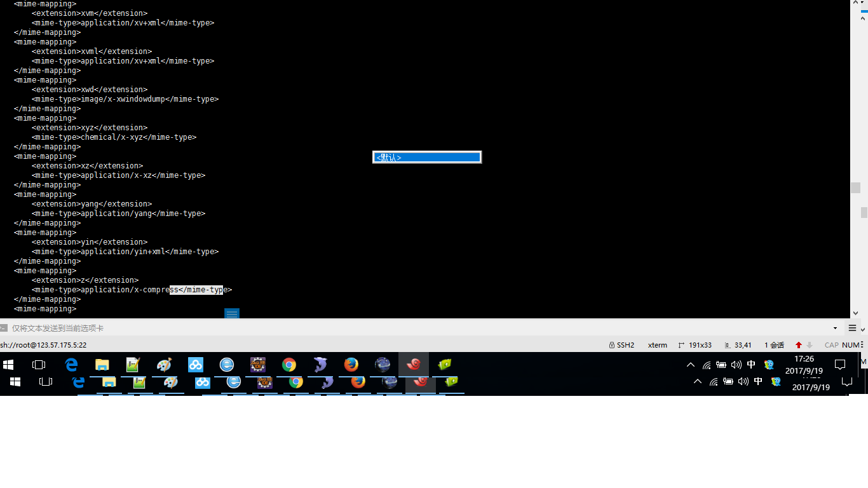Open Java EE IDE from upper taskbar
Image resolution: width=868 pixels, height=488 pixels.
[x=258, y=365]
